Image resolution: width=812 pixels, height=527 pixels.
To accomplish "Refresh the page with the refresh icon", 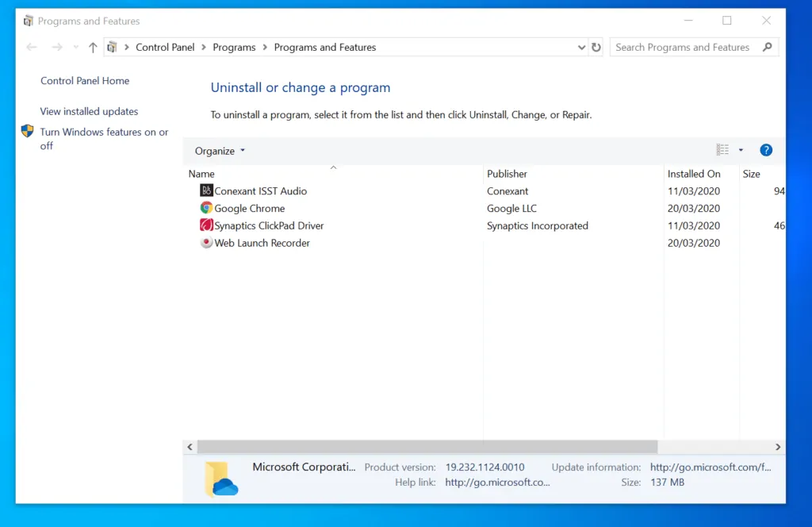I will (x=596, y=47).
